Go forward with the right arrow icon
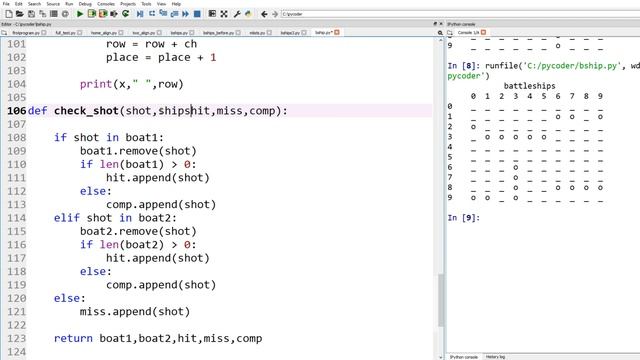The height and width of the screenshot is (360, 640). [x=275, y=14]
